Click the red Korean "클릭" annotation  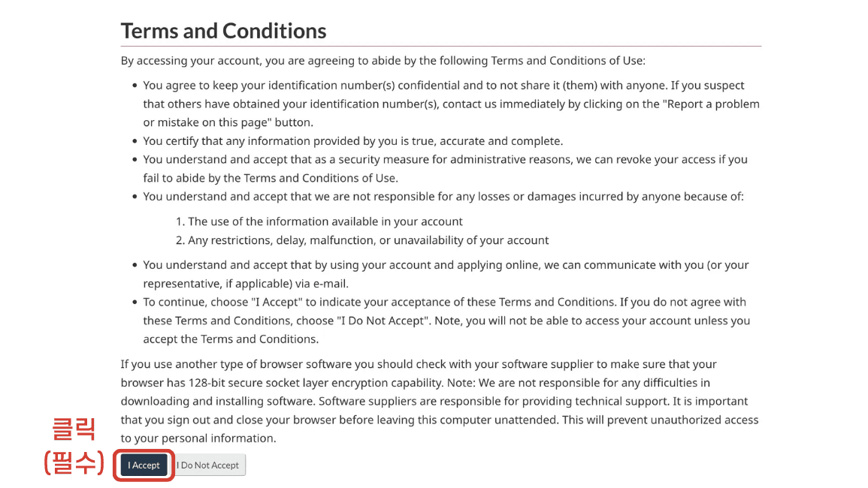pyautogui.click(x=73, y=429)
